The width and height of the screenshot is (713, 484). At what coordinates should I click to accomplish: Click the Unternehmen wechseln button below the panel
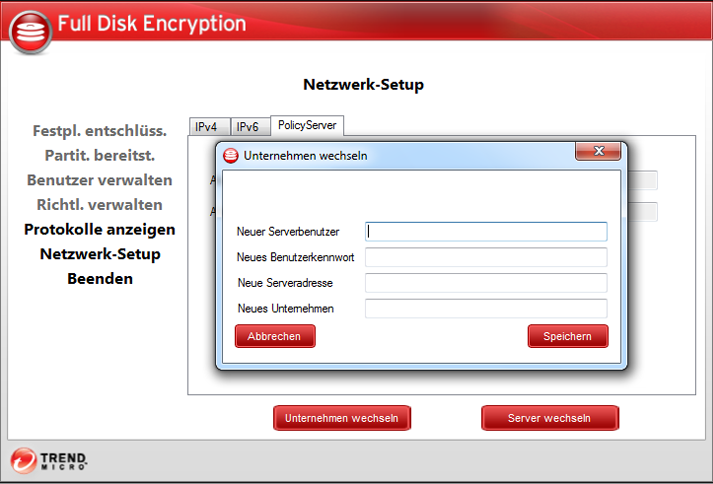pos(341,418)
